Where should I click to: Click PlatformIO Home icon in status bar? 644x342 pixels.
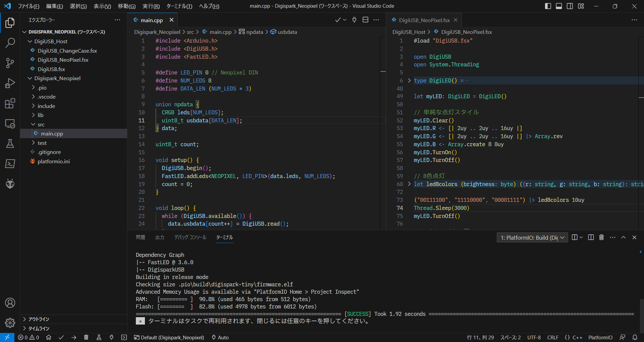(x=49, y=337)
